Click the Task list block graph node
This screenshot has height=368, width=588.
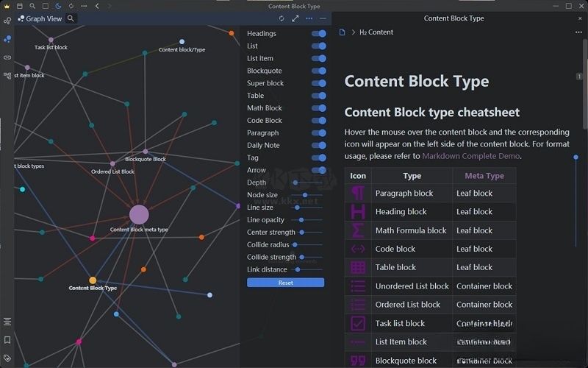coord(51,40)
